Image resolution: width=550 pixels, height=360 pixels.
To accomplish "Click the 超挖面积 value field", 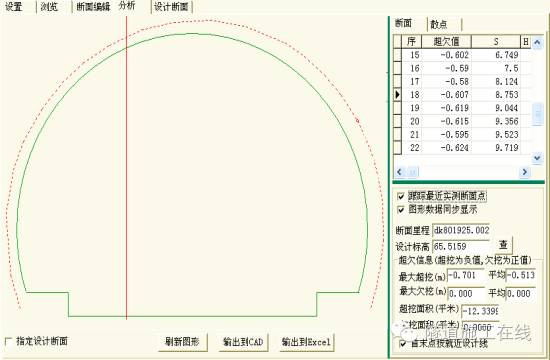I will point(480,311).
